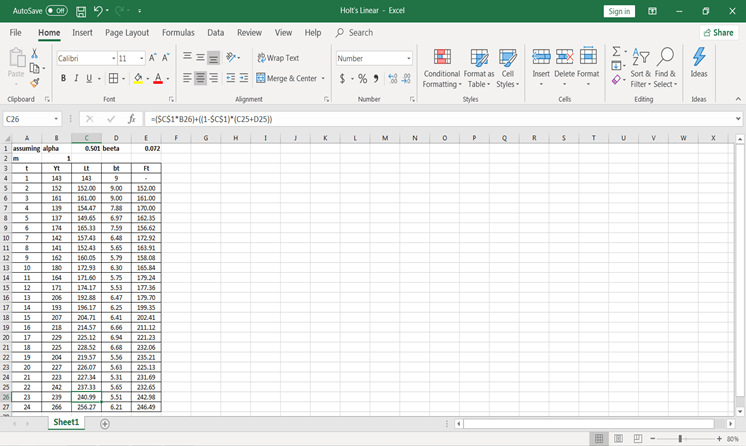Toggle AutoSave off switch
Viewport: 746px width, 446px height.
click(x=57, y=10)
